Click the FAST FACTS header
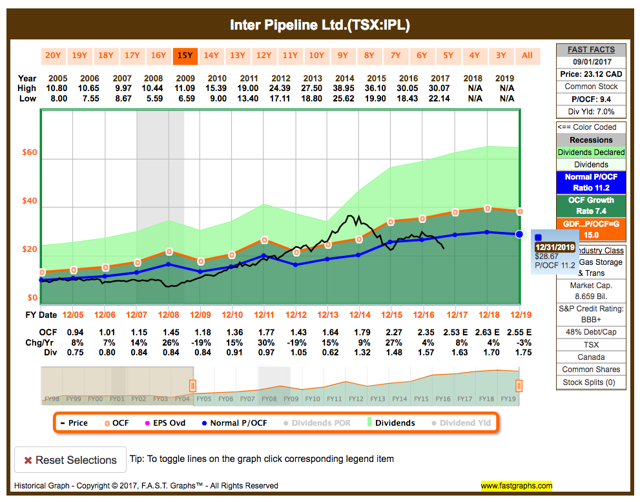The height and width of the screenshot is (502, 640). tap(591, 50)
